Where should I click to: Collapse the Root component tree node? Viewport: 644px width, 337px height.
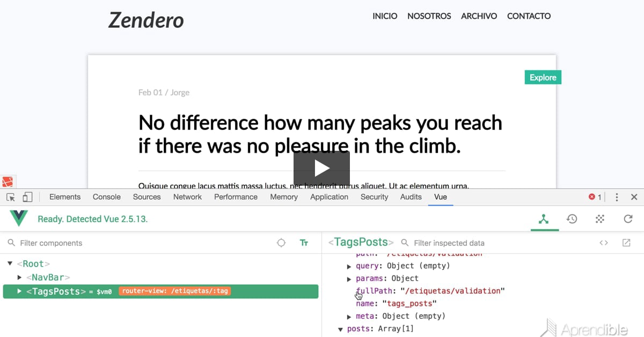[x=10, y=263]
